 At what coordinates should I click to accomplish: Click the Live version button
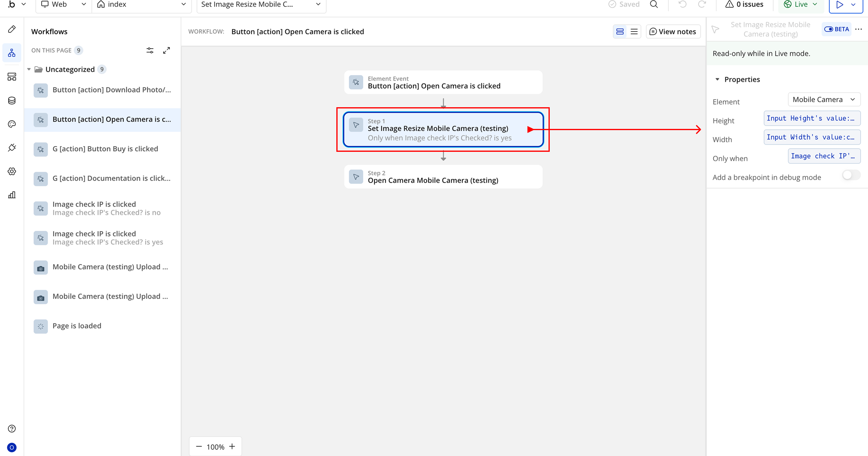(800, 5)
